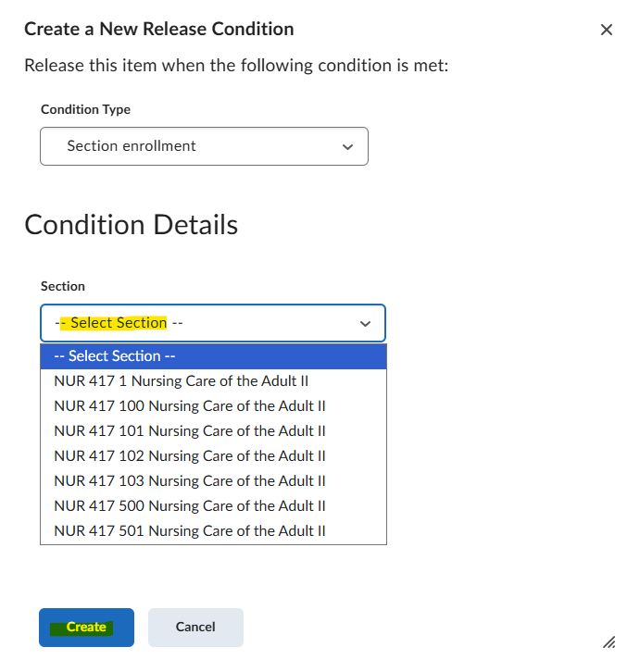
Task: Click the chevron arrow beside Section enrollment
Action: pyautogui.click(x=347, y=146)
